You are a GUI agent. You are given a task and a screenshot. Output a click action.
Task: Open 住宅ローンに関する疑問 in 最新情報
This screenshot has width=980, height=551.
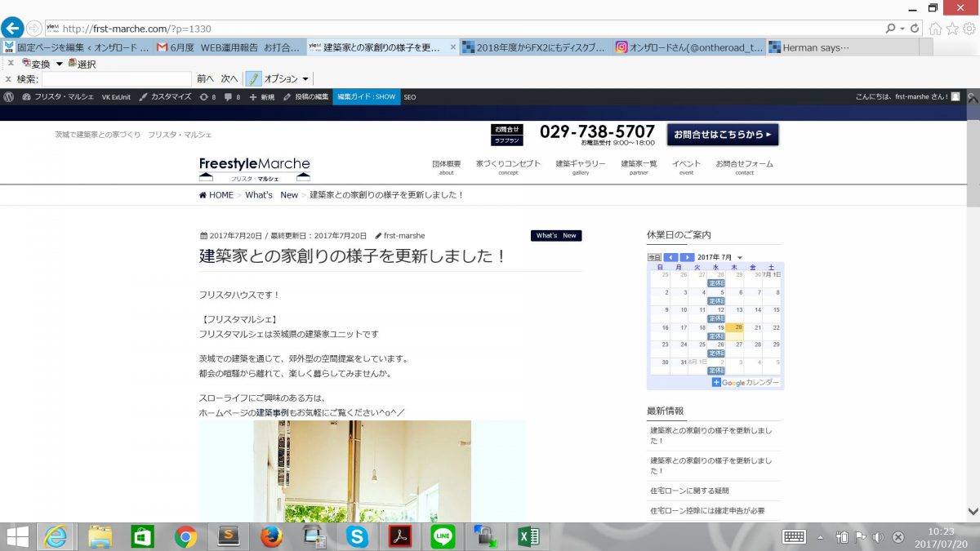[x=689, y=491]
